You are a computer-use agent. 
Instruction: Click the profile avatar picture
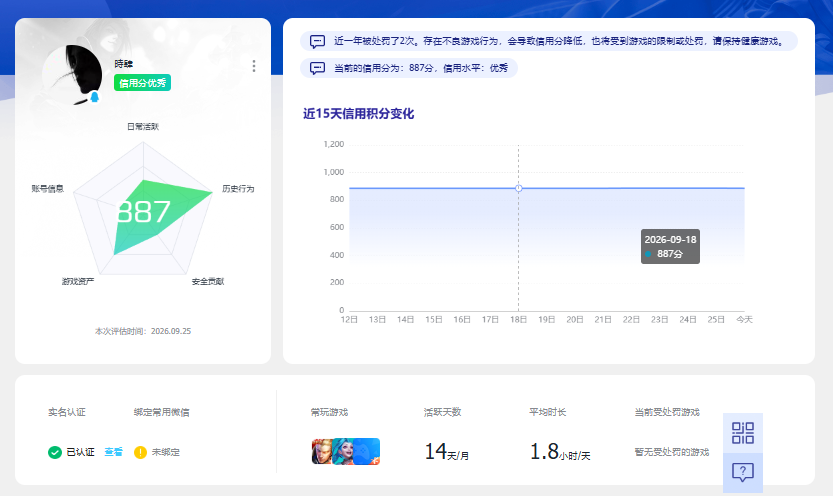[72, 75]
